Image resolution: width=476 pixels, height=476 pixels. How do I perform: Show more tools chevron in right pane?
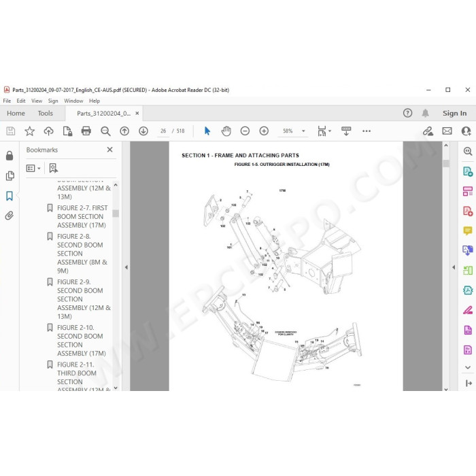pyautogui.click(x=468, y=367)
